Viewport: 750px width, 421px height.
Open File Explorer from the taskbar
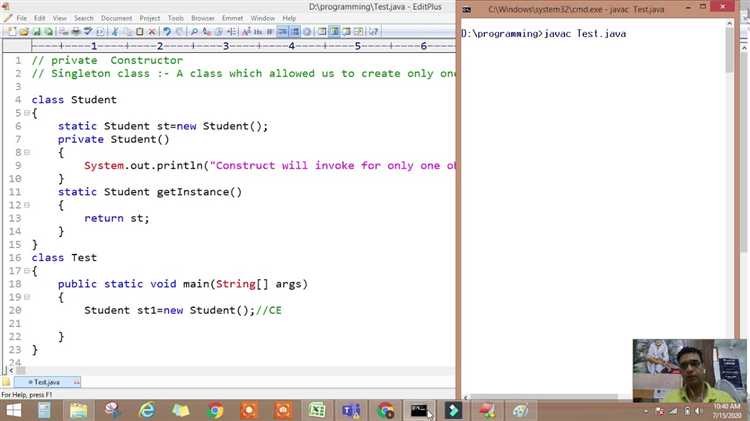(x=78, y=410)
